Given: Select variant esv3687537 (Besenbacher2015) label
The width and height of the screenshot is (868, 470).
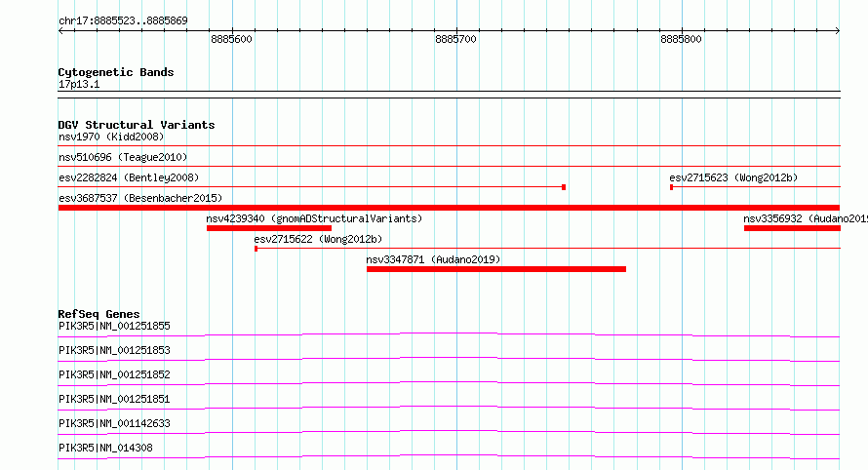Looking at the screenshot, I should coord(140,198).
